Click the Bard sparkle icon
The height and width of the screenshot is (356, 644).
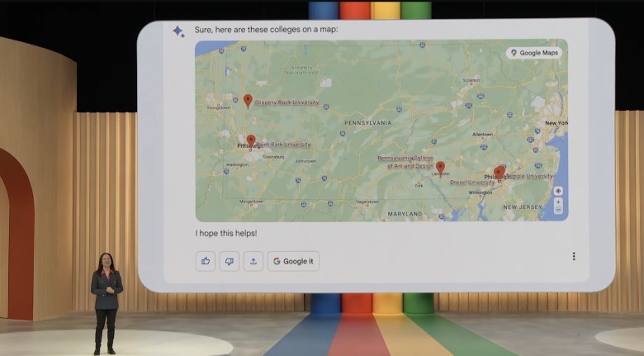pyautogui.click(x=178, y=31)
